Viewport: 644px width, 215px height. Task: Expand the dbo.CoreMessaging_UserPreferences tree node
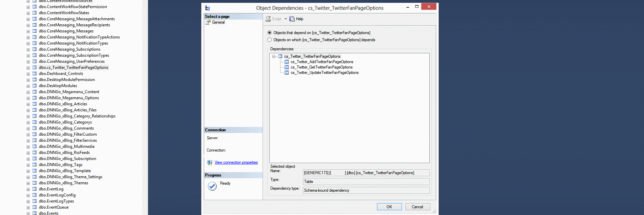pyautogui.click(x=28, y=62)
